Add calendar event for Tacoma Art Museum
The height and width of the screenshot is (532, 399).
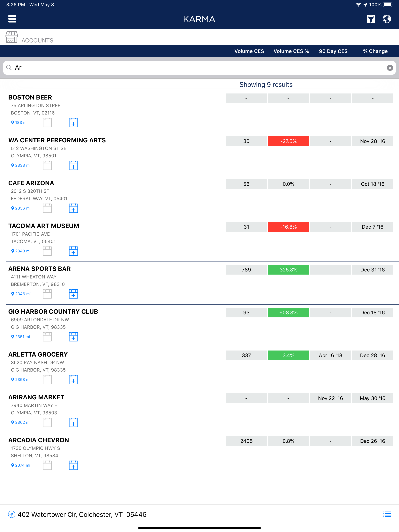73,251
